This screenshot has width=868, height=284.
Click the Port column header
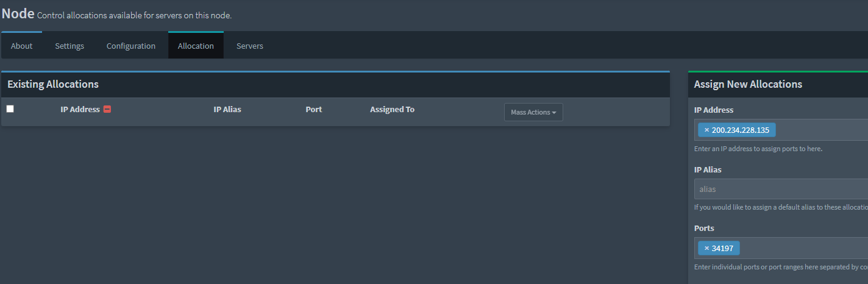point(314,110)
